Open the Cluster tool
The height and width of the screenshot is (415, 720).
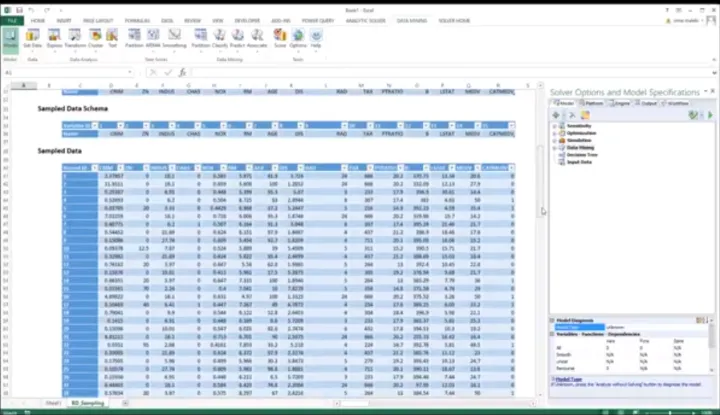pos(96,37)
